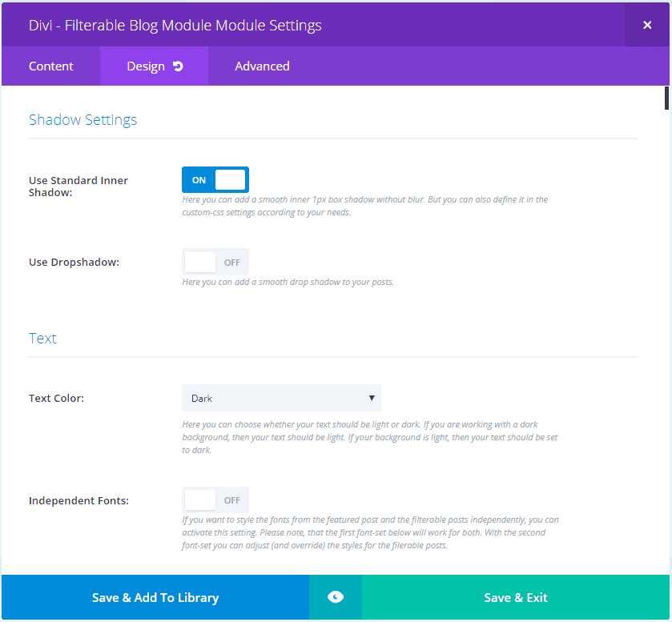Screen dimensions: 672x622
Task: Click the Text Color label
Action: (56, 398)
